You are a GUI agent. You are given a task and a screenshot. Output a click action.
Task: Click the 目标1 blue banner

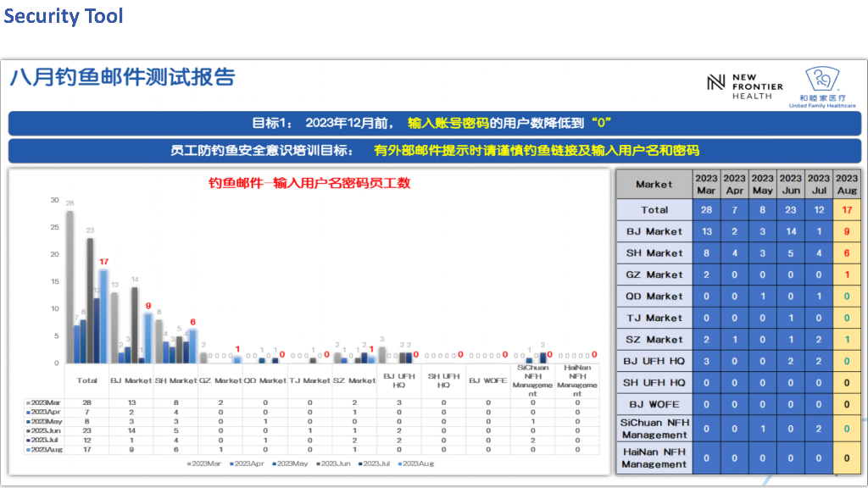(435, 123)
